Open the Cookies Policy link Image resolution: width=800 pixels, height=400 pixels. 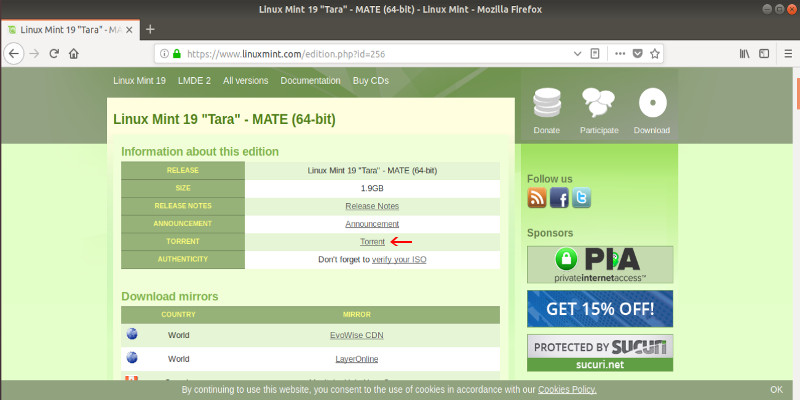pyautogui.click(x=567, y=390)
